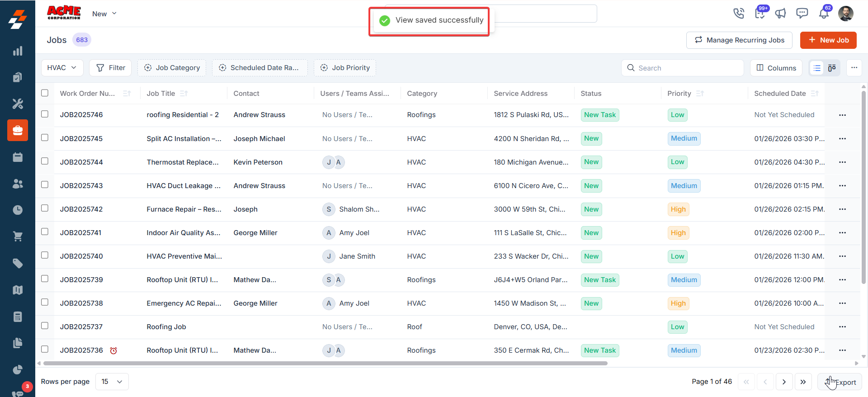
Task: Open the HVAC saved view dropdown
Action: [x=62, y=68]
